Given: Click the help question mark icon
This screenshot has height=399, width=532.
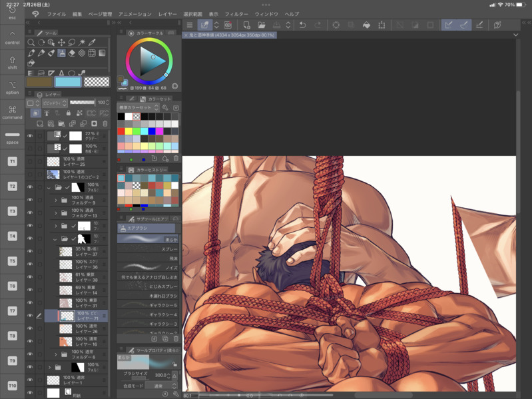Looking at the screenshot, I should click(x=497, y=25).
